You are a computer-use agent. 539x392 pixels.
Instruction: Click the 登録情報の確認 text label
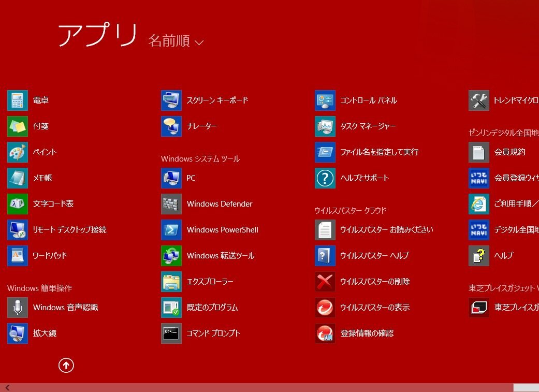(367, 333)
